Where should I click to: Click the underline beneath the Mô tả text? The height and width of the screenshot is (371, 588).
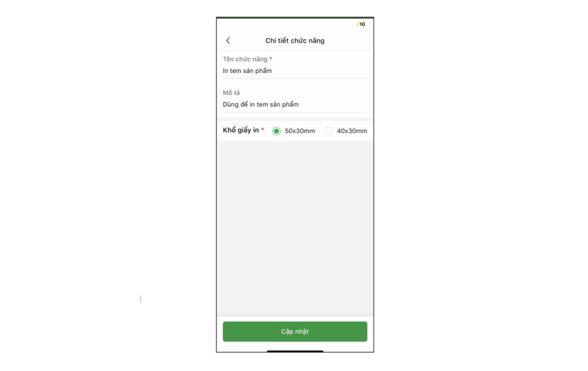coord(295,112)
